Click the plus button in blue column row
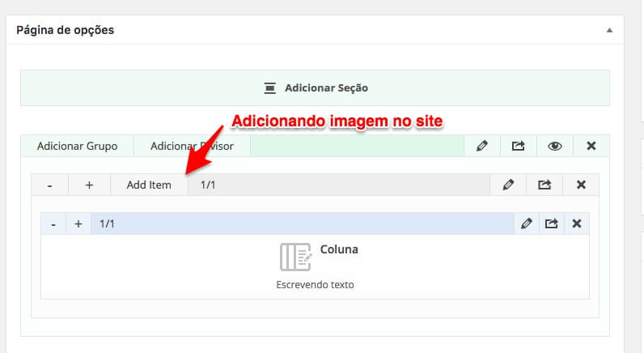This screenshot has height=353, width=644. [x=78, y=224]
